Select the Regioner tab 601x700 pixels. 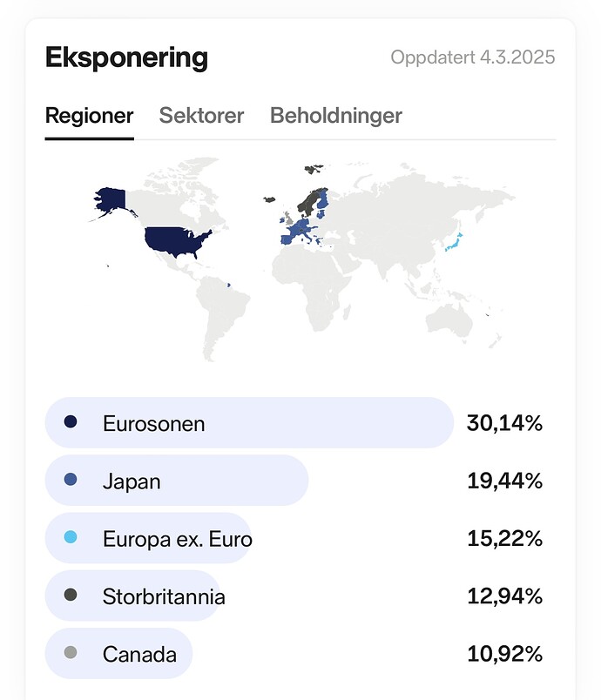point(90,116)
